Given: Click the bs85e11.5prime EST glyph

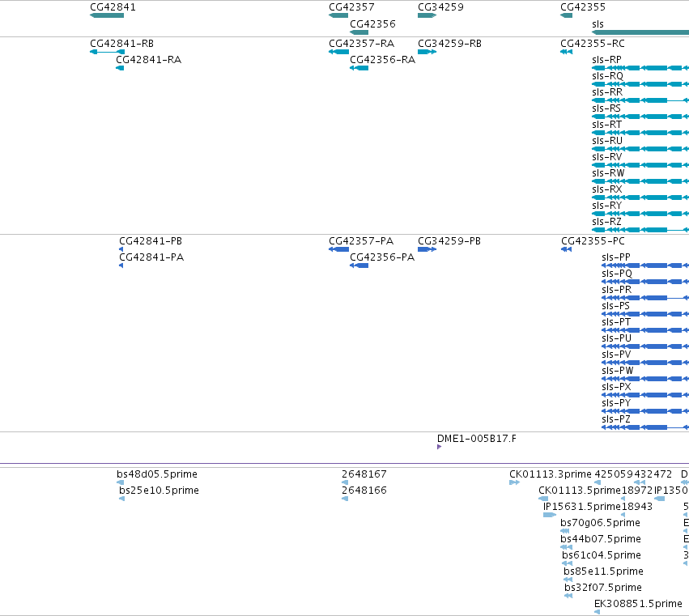Looking at the screenshot, I should coord(568,580).
